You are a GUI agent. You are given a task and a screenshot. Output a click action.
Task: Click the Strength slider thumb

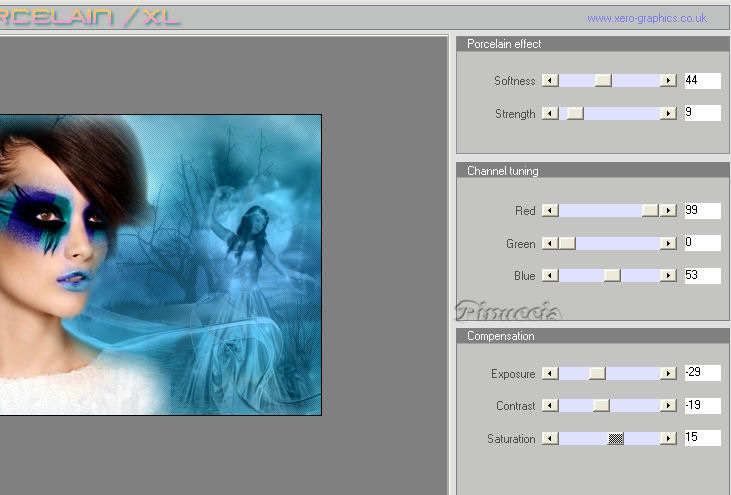coord(575,113)
